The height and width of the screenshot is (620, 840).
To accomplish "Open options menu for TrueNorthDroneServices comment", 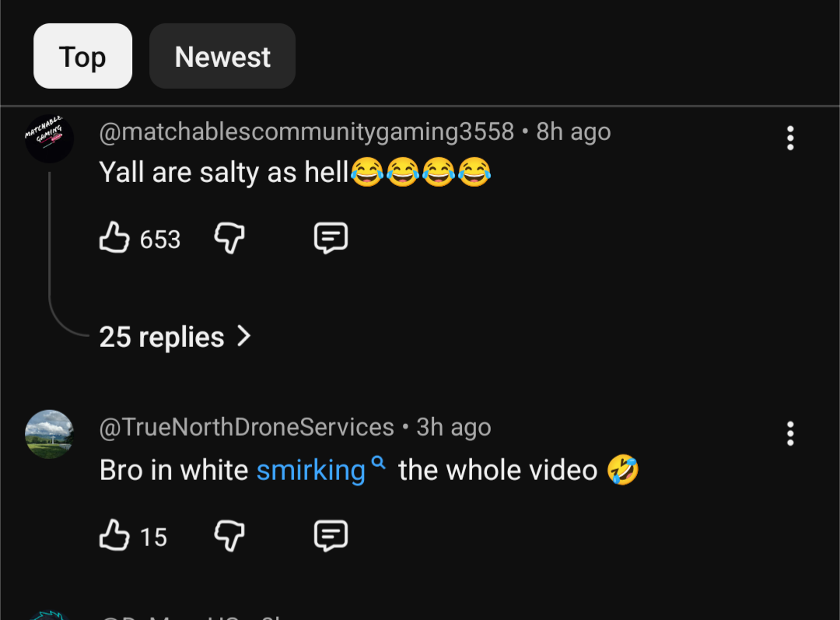I will click(x=790, y=433).
